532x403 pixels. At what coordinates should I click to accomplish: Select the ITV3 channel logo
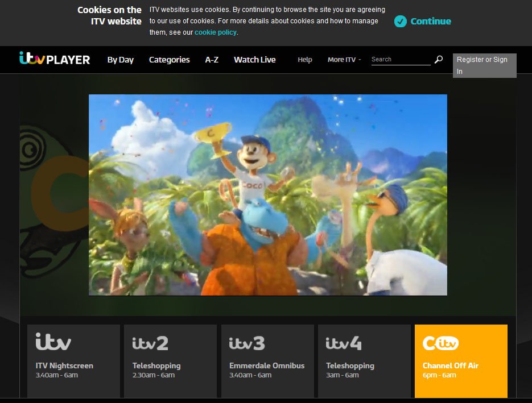[247, 343]
